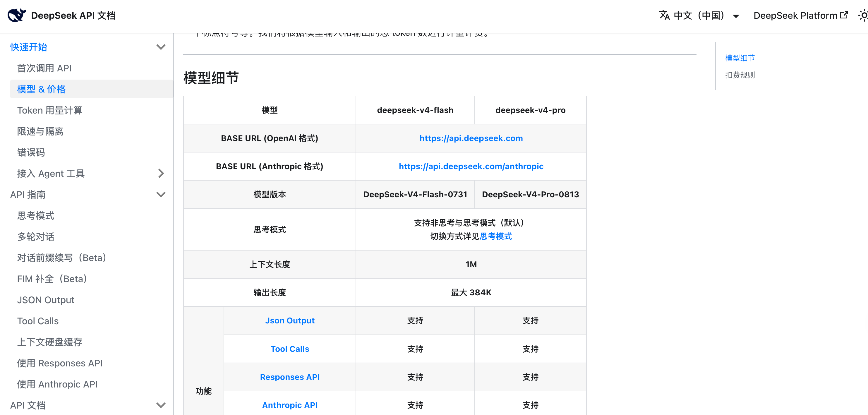Viewport: 868px width, 415px height.
Task: Open Responses API link in table
Action: tap(290, 377)
